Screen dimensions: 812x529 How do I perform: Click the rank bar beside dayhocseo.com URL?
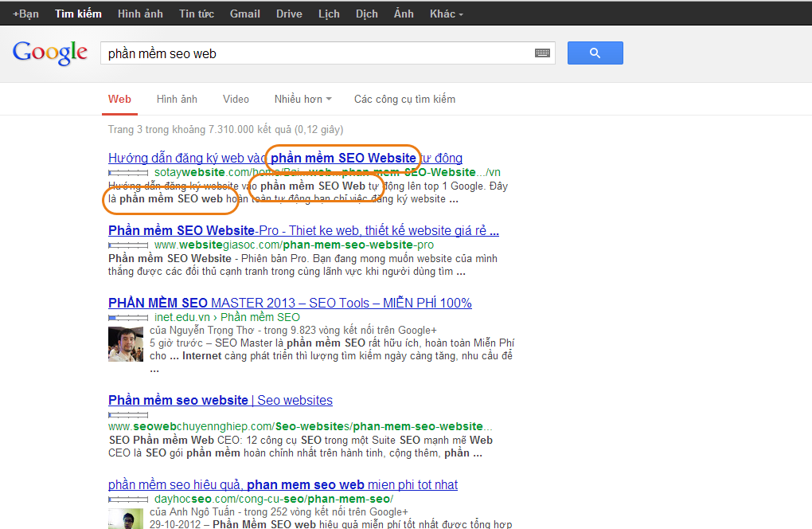click(128, 500)
